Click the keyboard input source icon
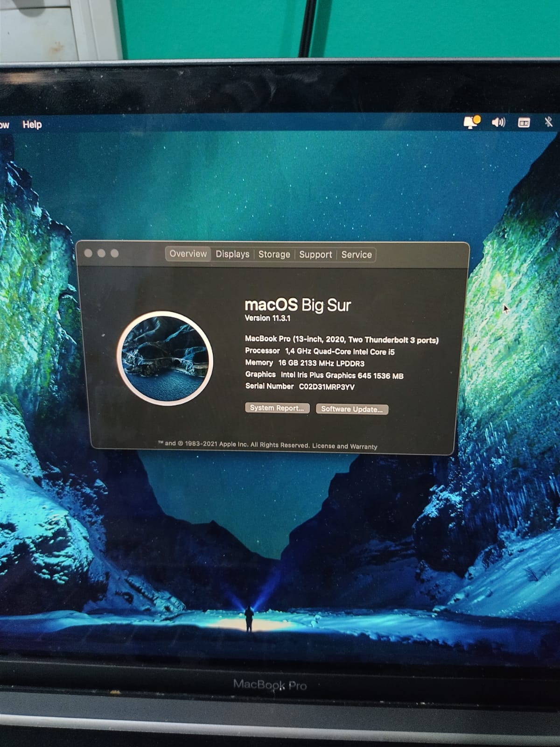 (524, 123)
